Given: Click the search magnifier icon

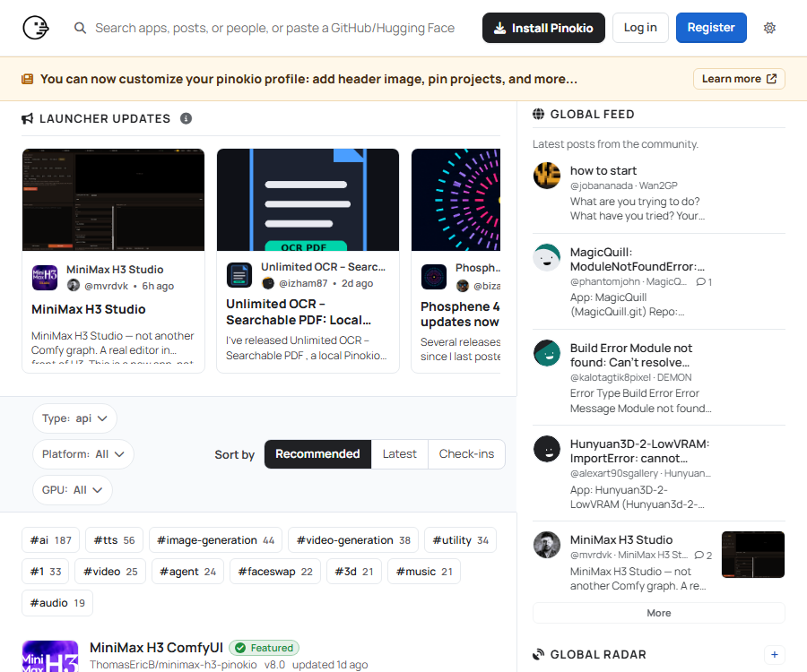Looking at the screenshot, I should [x=80, y=28].
